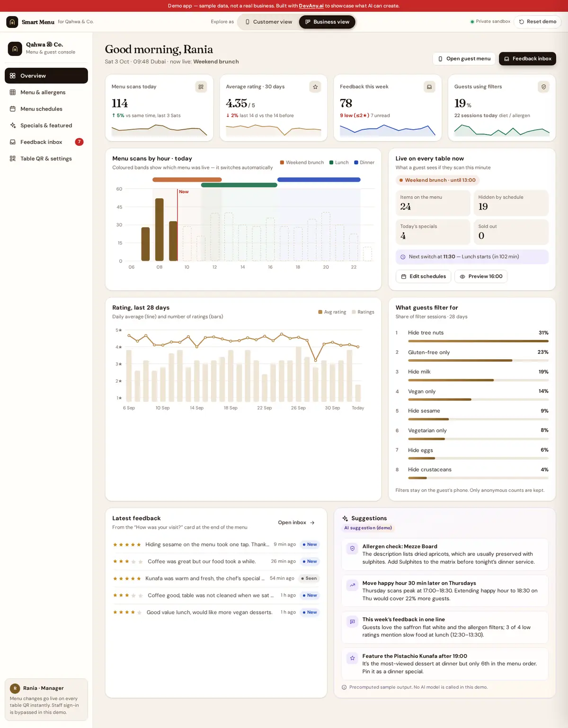Click the 08 hour bar in scans chart
Viewport: 568px width, 728px height.
[x=160, y=230]
